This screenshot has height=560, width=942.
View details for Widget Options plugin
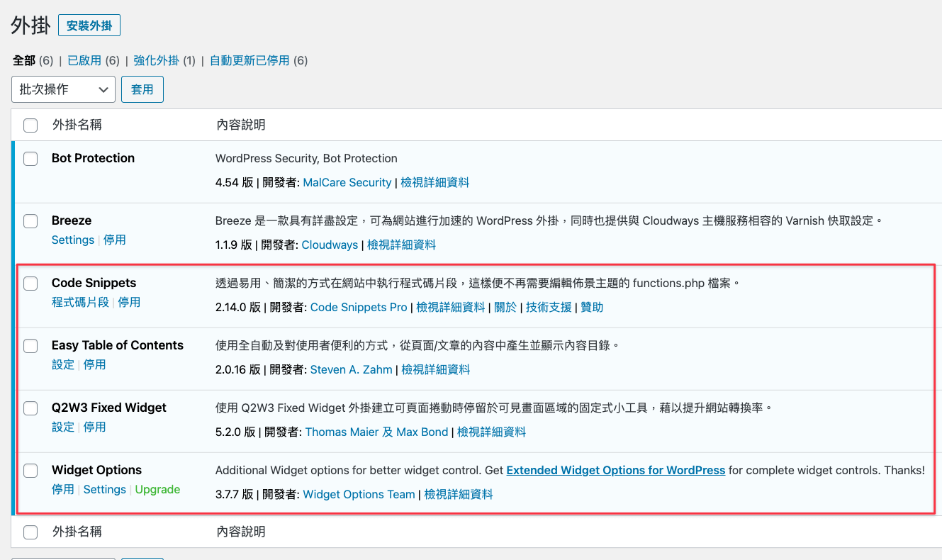click(459, 494)
